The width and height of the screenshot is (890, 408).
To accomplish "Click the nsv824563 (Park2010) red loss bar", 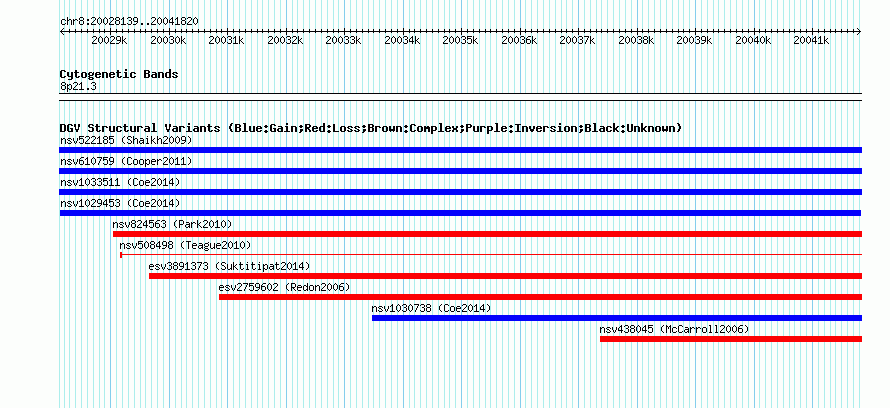I will pyautogui.click(x=487, y=234).
